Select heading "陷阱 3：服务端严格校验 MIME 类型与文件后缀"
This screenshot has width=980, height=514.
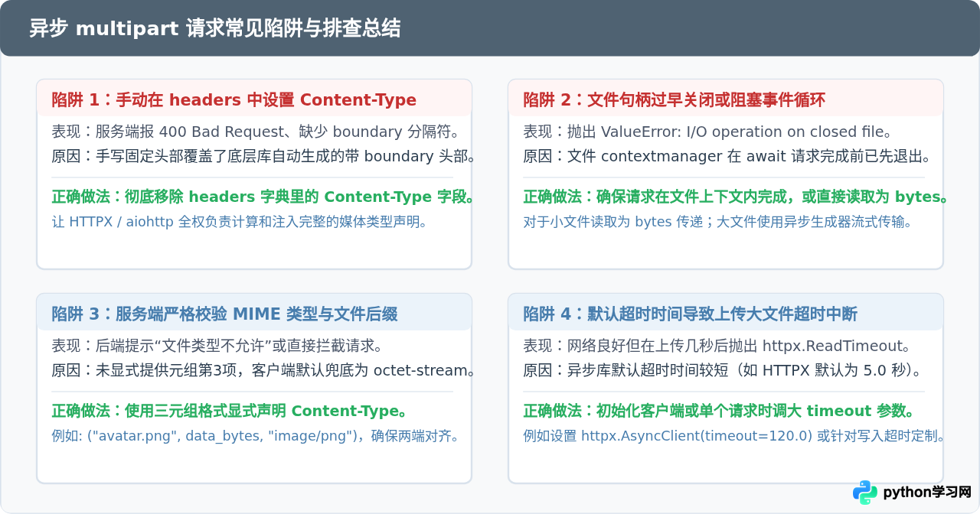(224, 314)
